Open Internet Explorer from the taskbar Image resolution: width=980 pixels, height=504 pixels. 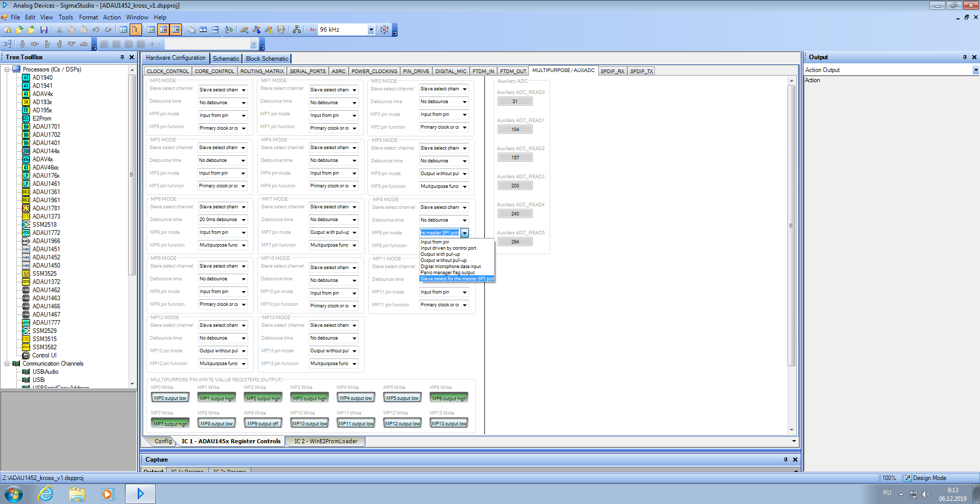[46, 494]
